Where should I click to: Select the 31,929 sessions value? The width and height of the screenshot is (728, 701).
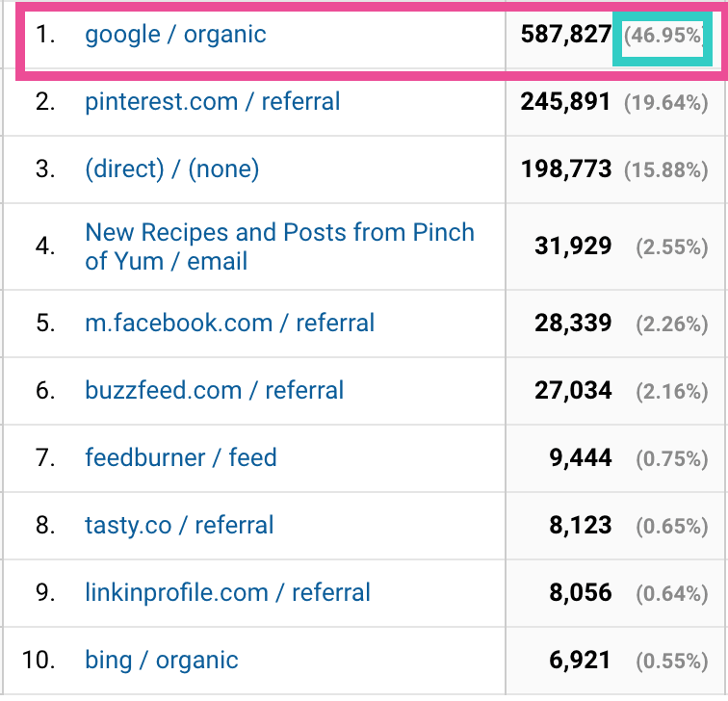(x=573, y=247)
